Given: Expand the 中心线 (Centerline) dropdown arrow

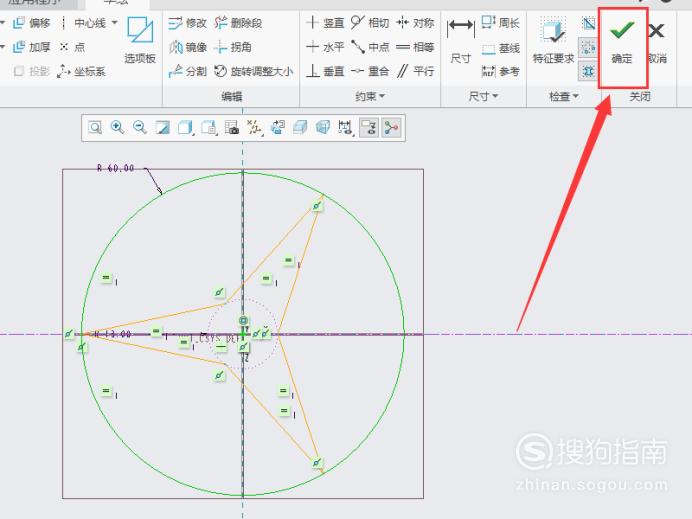Looking at the screenshot, I should pos(115,23).
